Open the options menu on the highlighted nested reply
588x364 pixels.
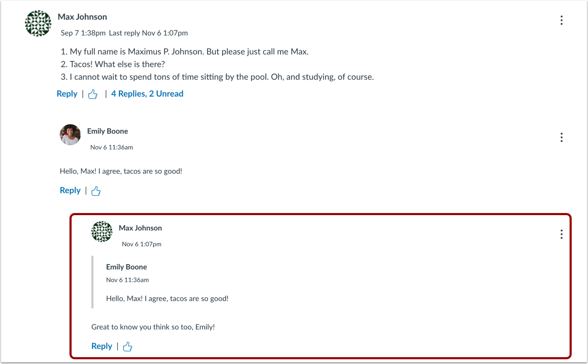pyautogui.click(x=561, y=234)
